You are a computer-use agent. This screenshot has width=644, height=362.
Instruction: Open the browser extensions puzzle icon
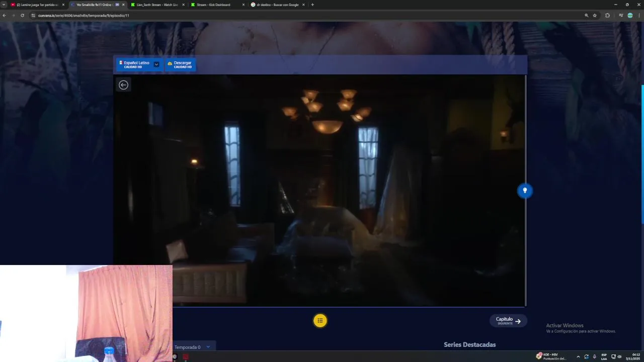[607, 16]
